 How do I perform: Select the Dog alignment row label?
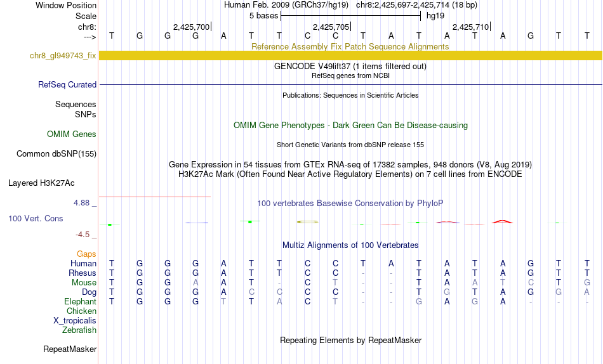click(x=89, y=292)
